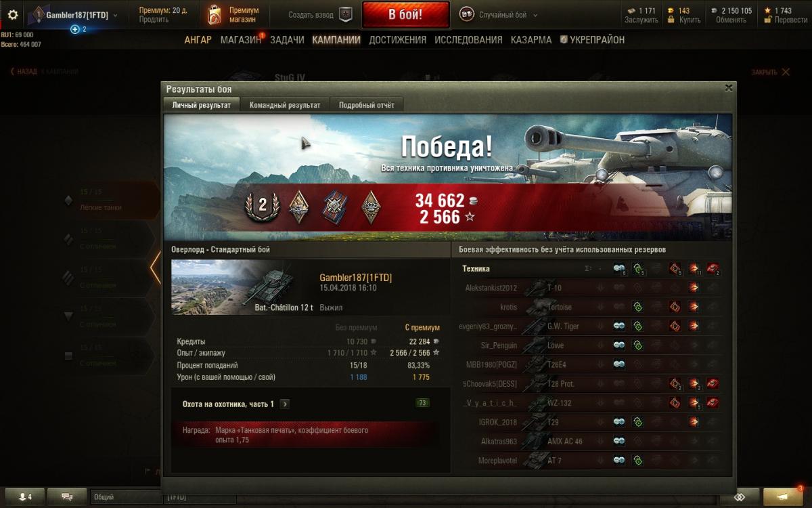Open the Achievements menu item
Viewport: 812px width, 508px height.
point(398,40)
